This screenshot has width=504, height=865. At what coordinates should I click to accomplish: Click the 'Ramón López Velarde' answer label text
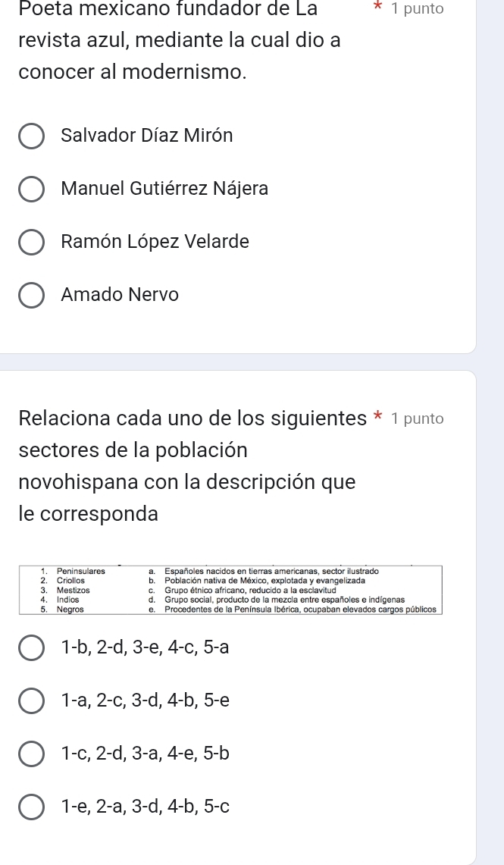(155, 242)
